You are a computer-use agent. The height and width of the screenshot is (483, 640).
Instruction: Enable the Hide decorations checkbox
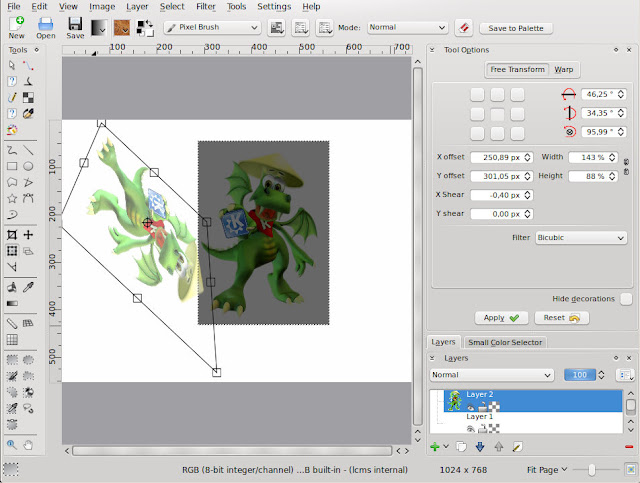pyautogui.click(x=626, y=299)
